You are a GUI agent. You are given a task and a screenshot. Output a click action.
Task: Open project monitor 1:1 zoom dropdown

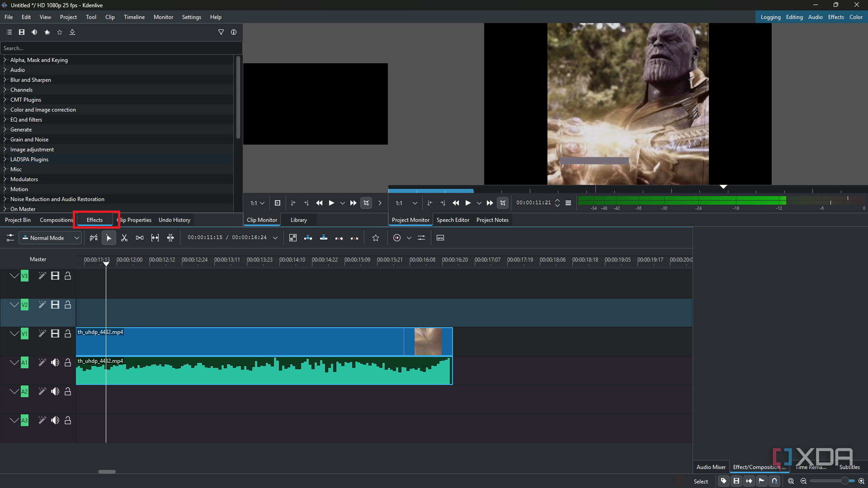[x=406, y=203]
